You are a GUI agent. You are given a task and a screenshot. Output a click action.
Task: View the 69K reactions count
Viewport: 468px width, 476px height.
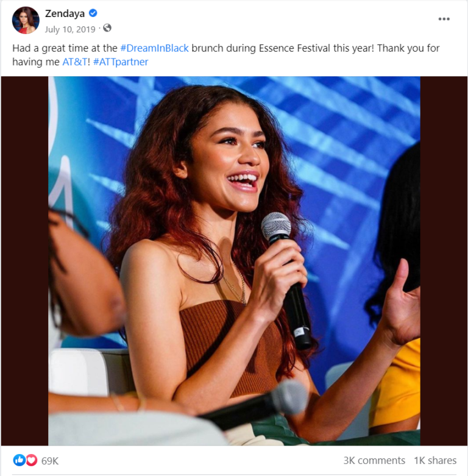tap(50, 461)
